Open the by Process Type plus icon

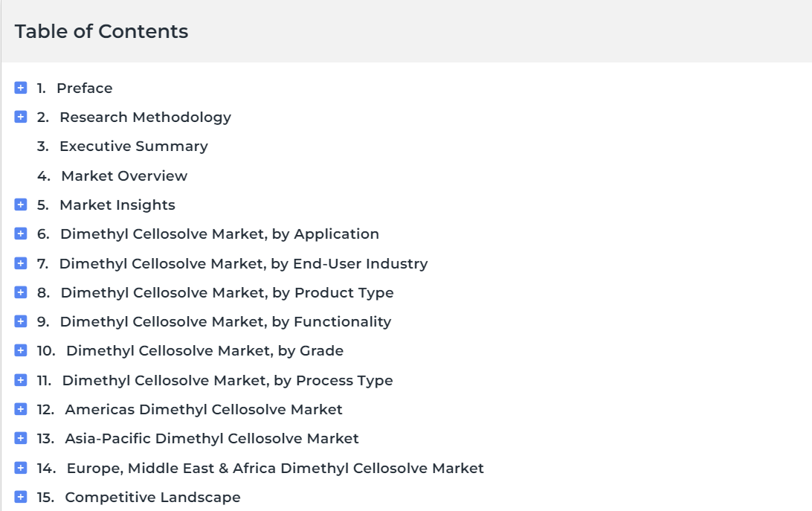(x=21, y=380)
